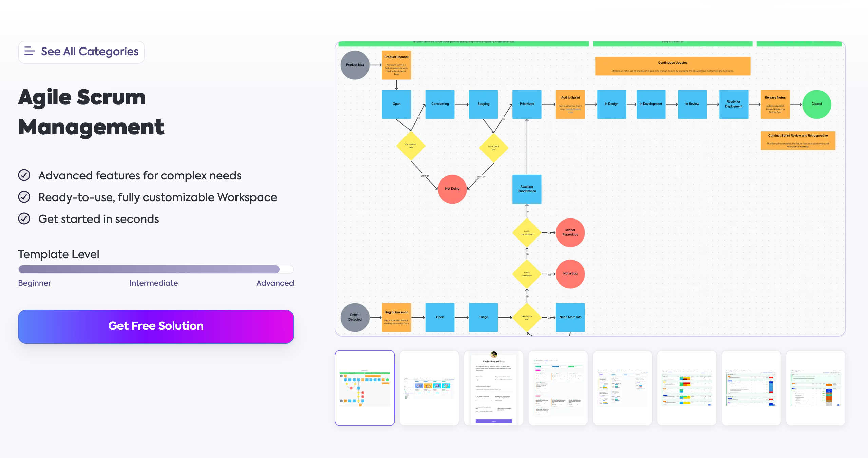The image size is (868, 458).
Task: Click the checkmark icon next to Ready-to-use Workspace
Action: tap(24, 197)
